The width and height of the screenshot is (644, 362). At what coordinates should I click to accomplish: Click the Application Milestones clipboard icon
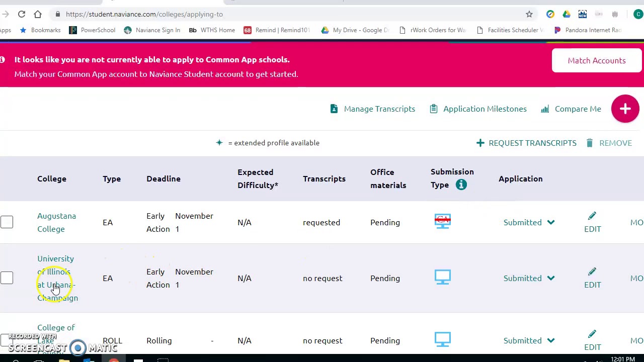pyautogui.click(x=434, y=109)
